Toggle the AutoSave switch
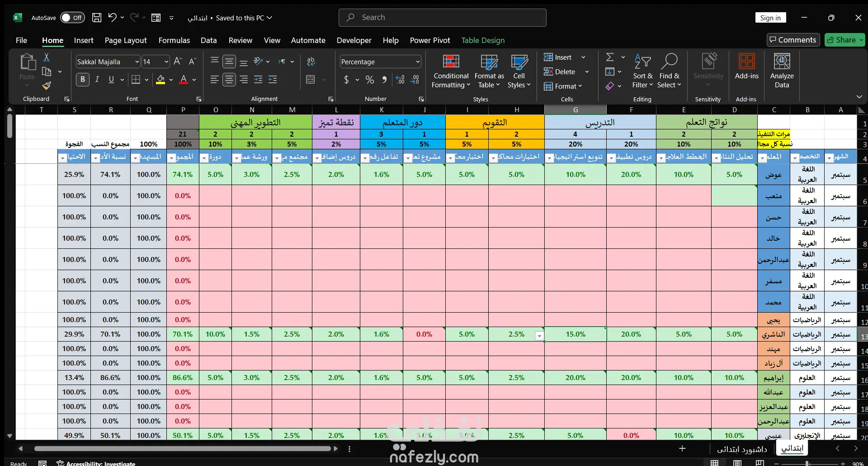Viewport: 868px width, 466px height. (x=72, y=18)
